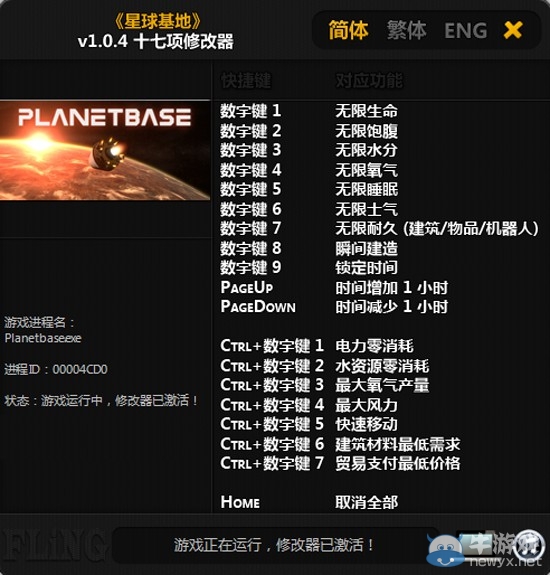Click the 游戏进程名 label
Screen dimensions: 550x575
(x=39, y=323)
